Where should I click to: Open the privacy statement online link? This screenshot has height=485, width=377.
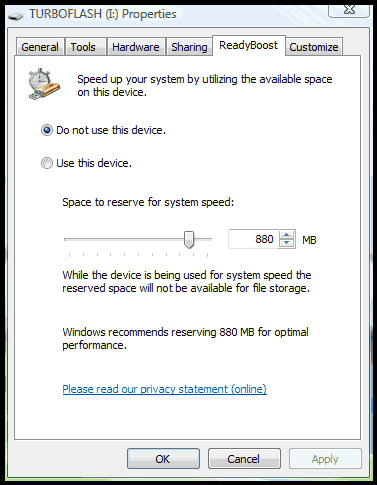tap(165, 389)
